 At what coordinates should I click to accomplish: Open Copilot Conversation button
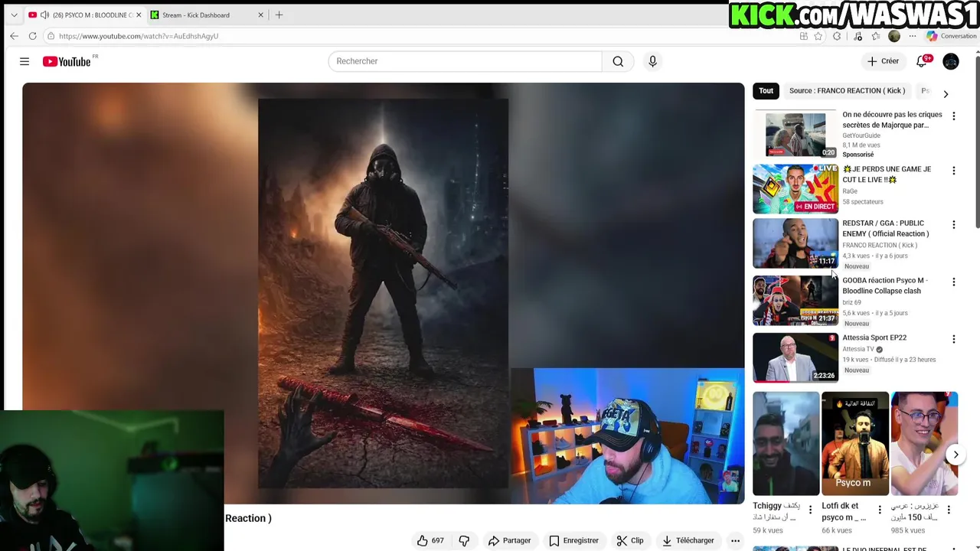click(x=951, y=36)
